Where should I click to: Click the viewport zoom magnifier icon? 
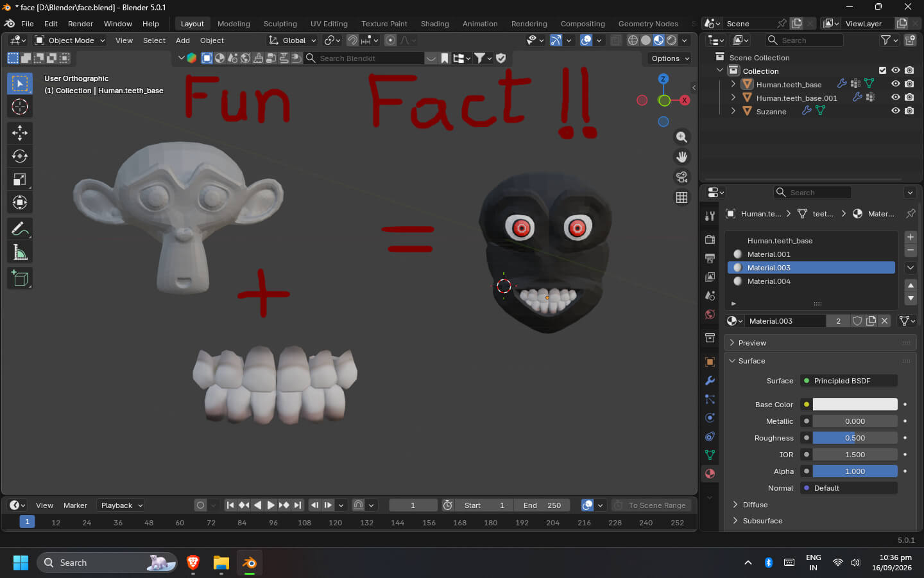pos(681,137)
